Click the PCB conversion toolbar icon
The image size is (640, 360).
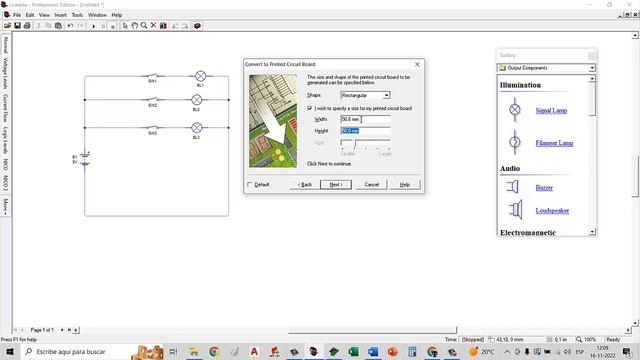(197, 25)
